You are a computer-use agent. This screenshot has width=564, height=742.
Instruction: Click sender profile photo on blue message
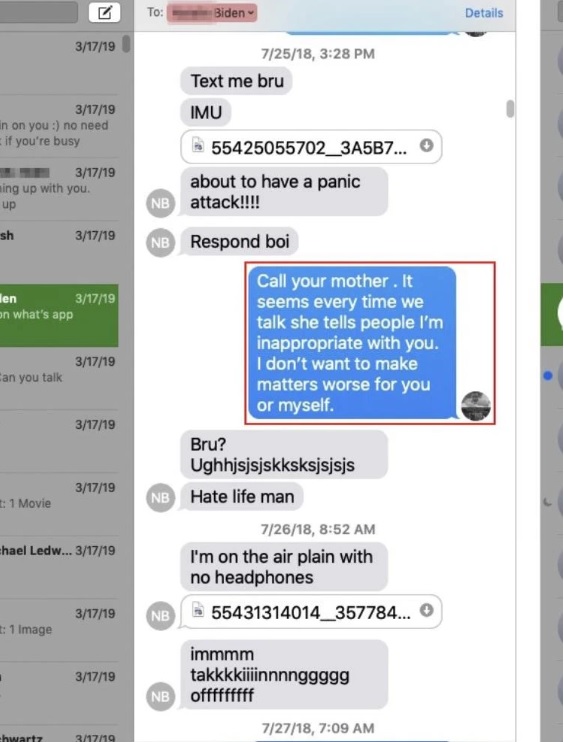[x=476, y=406]
